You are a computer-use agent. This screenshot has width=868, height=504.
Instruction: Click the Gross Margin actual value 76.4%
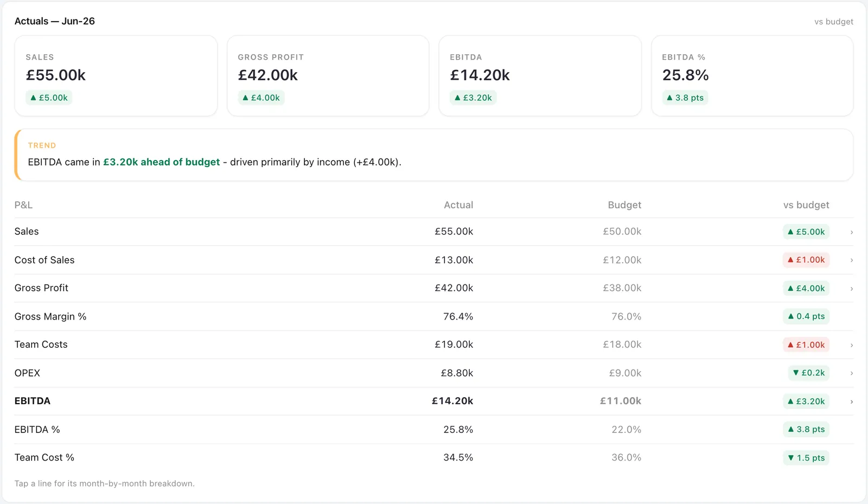point(458,316)
